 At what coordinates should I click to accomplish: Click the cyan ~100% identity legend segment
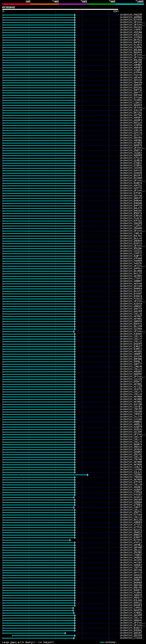click(130, 4)
